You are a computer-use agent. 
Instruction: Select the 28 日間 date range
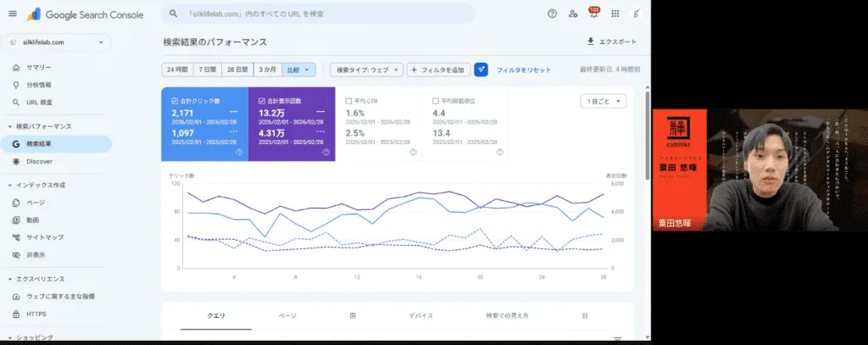(237, 70)
